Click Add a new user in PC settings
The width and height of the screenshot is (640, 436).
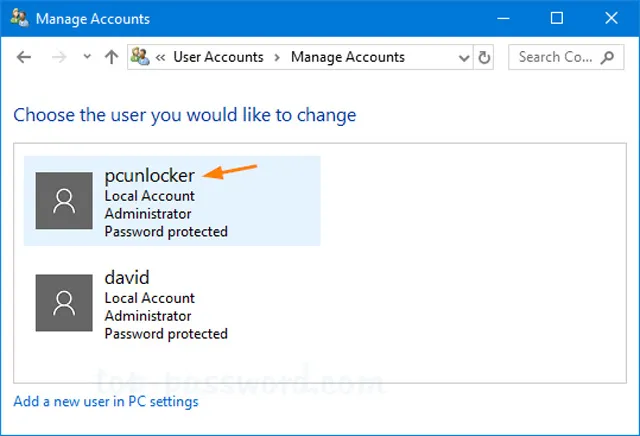pyautogui.click(x=106, y=402)
